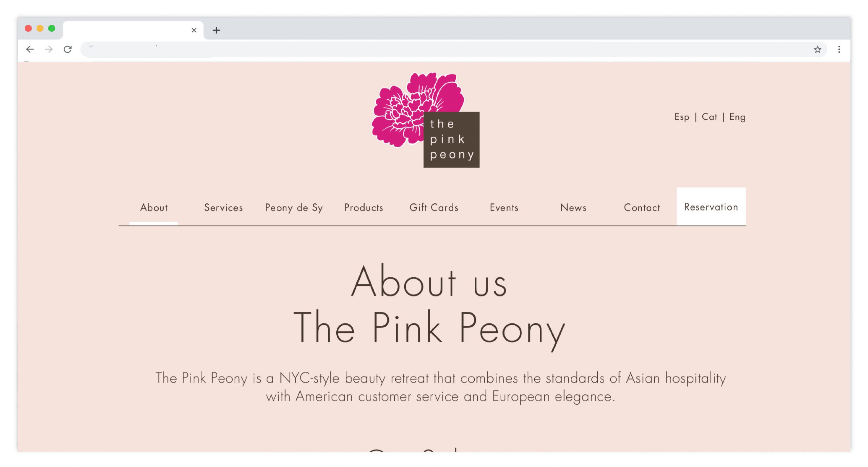
Task: Close the current browser tab
Action: click(x=194, y=30)
